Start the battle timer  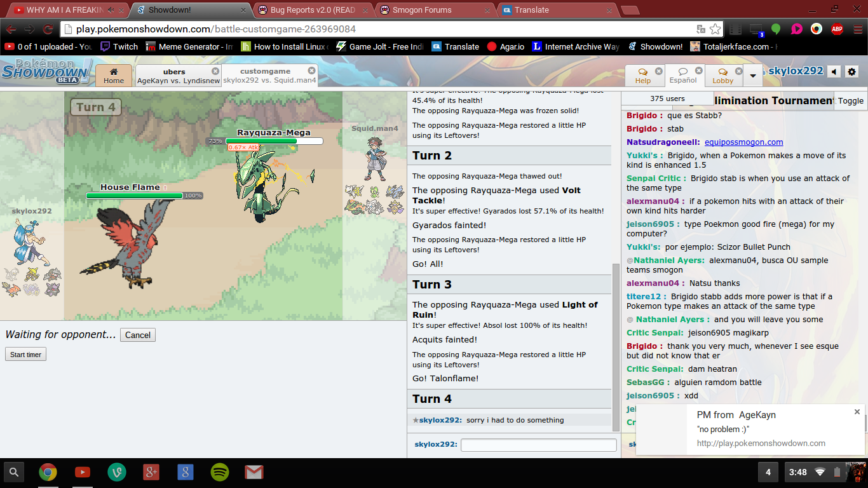[x=25, y=355]
